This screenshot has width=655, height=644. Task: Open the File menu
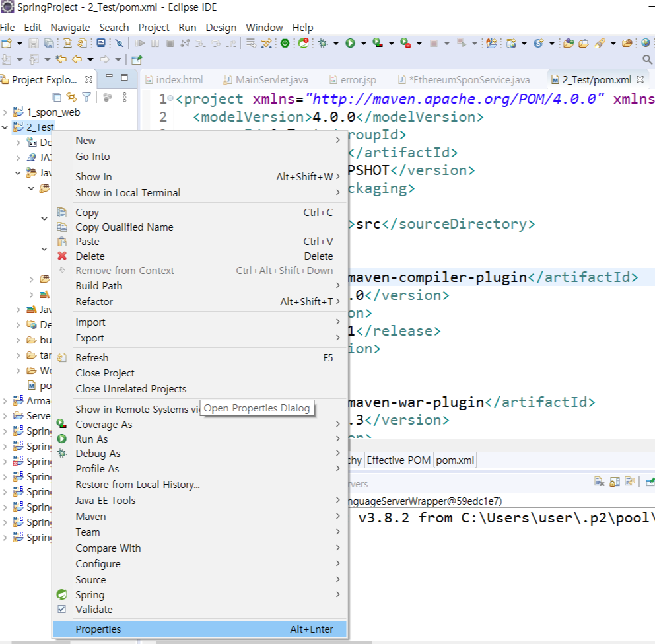[x=7, y=28]
